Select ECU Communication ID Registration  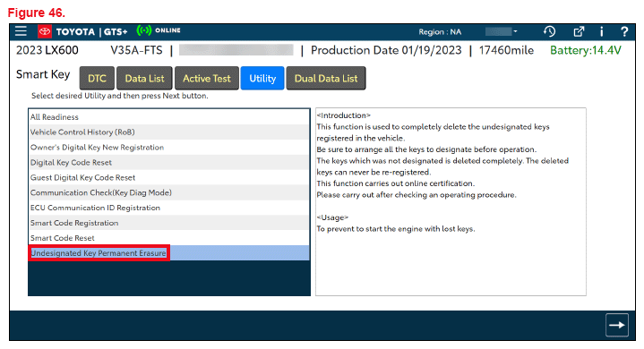[x=168, y=208]
